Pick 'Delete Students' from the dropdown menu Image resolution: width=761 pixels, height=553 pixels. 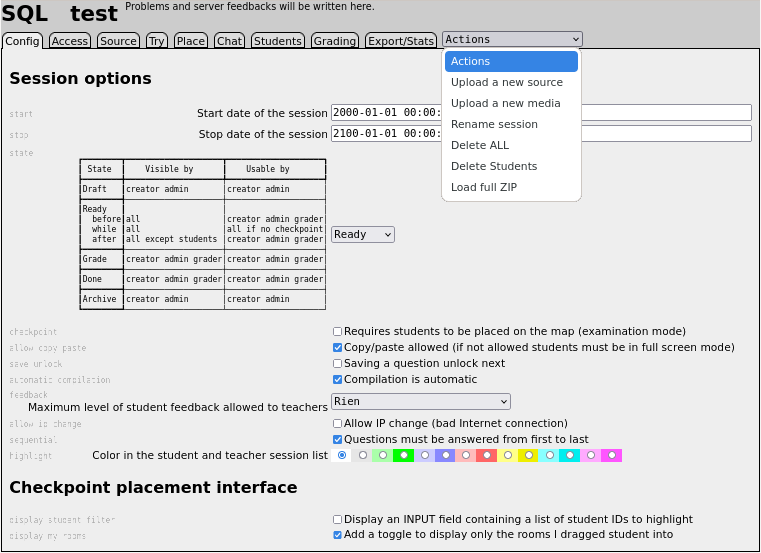[494, 166]
